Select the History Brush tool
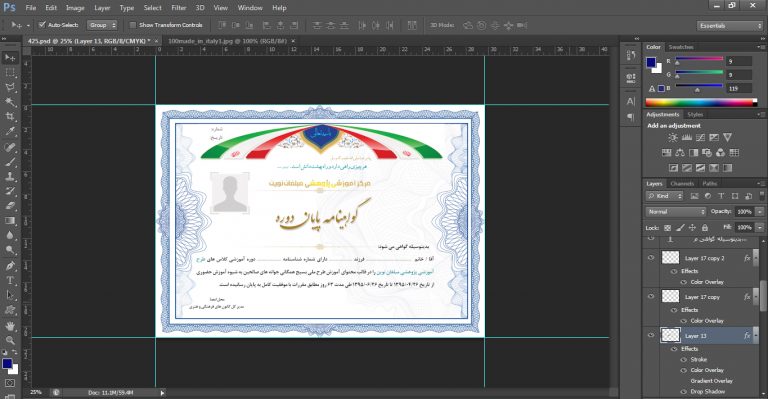 (10, 191)
